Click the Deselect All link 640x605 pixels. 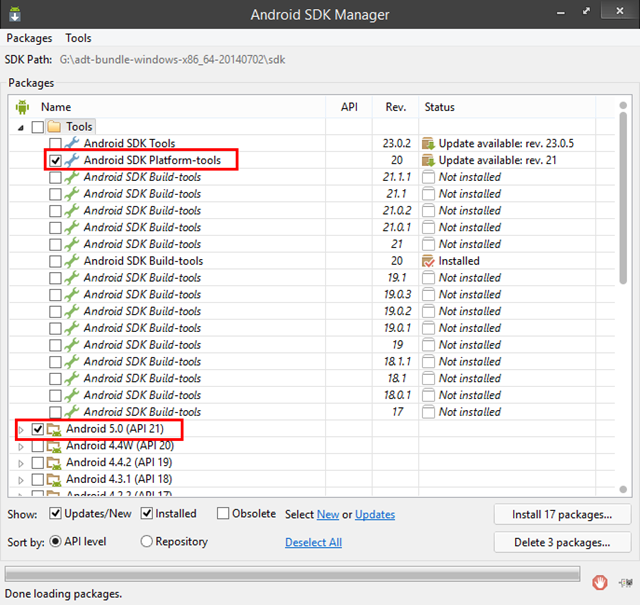coord(313,542)
